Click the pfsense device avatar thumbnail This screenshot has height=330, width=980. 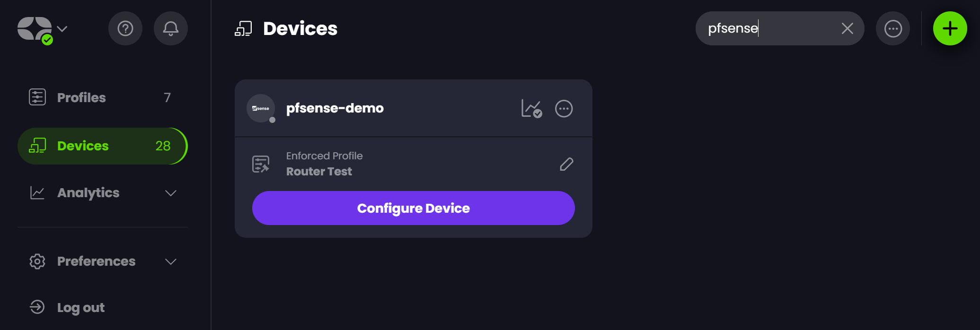260,108
